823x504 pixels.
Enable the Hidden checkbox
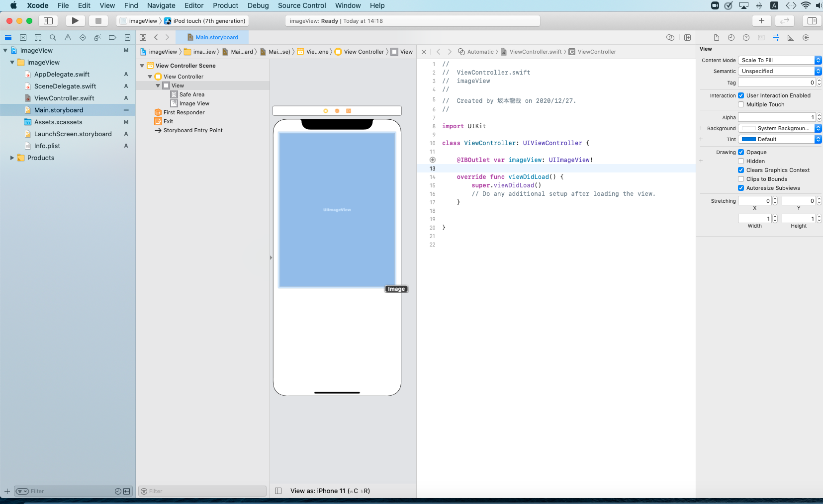(x=741, y=161)
